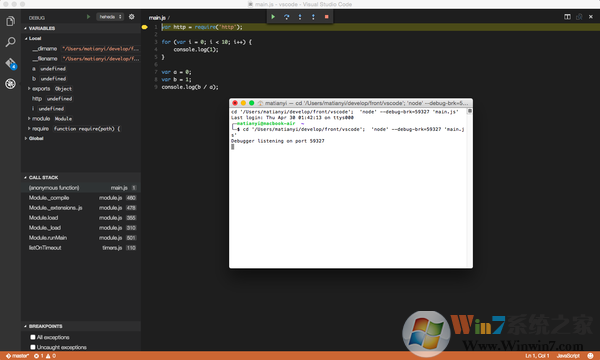The image size is (600, 360).
Task: Step into in debug toolbar
Action: [x=300, y=17]
